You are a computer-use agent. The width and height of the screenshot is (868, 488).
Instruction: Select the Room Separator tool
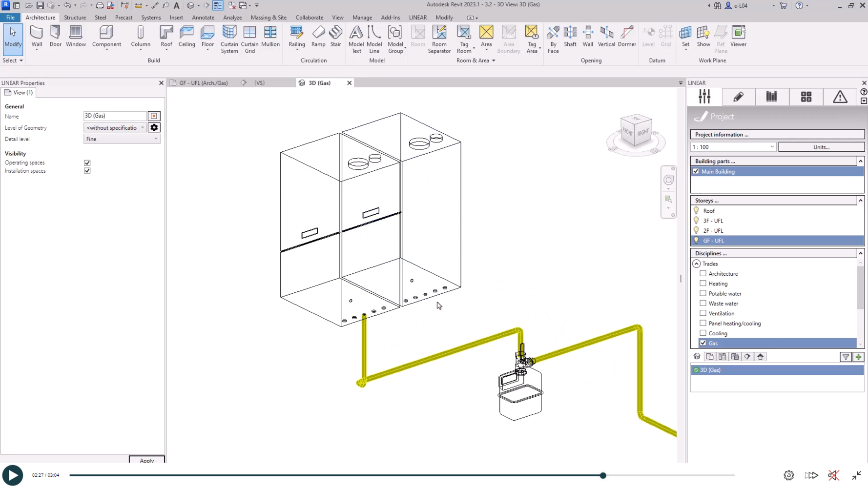[439, 39]
